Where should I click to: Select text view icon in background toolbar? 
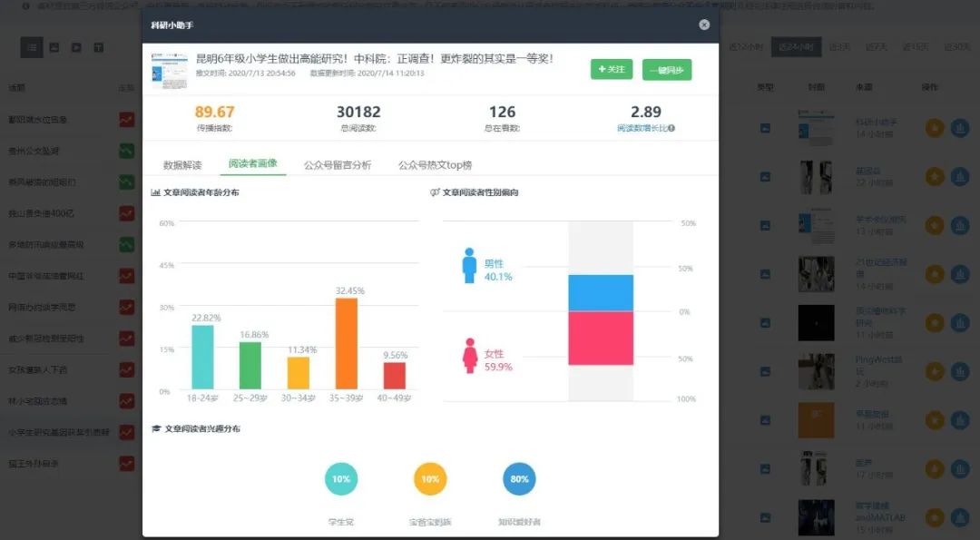(x=99, y=47)
